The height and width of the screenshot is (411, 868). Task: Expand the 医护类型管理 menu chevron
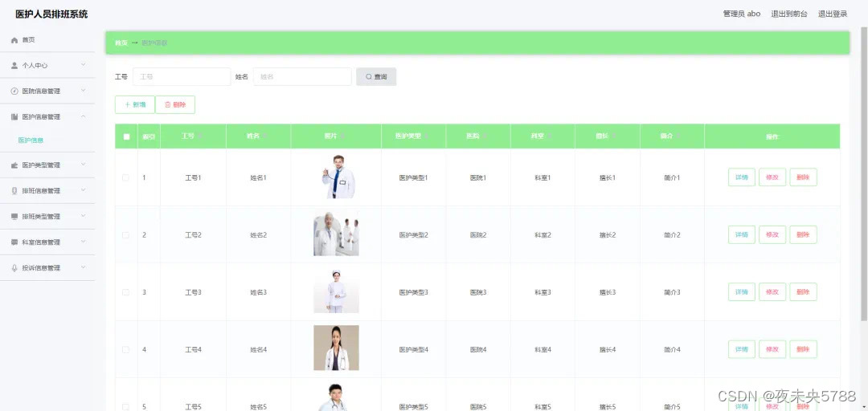click(x=83, y=165)
